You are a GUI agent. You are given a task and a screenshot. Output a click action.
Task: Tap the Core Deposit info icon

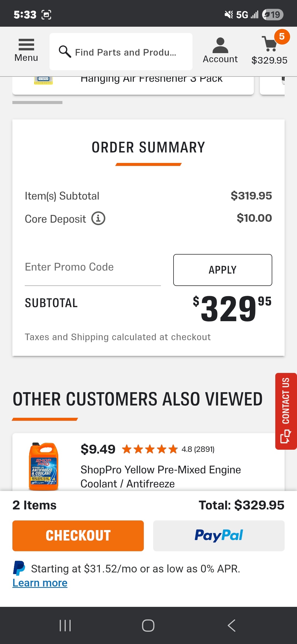[x=98, y=219]
